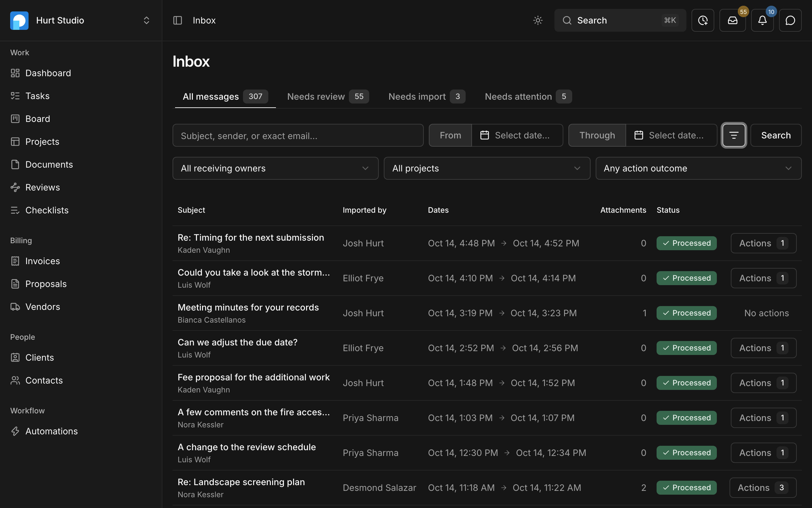Open Vendors page

pyautogui.click(x=81, y=306)
